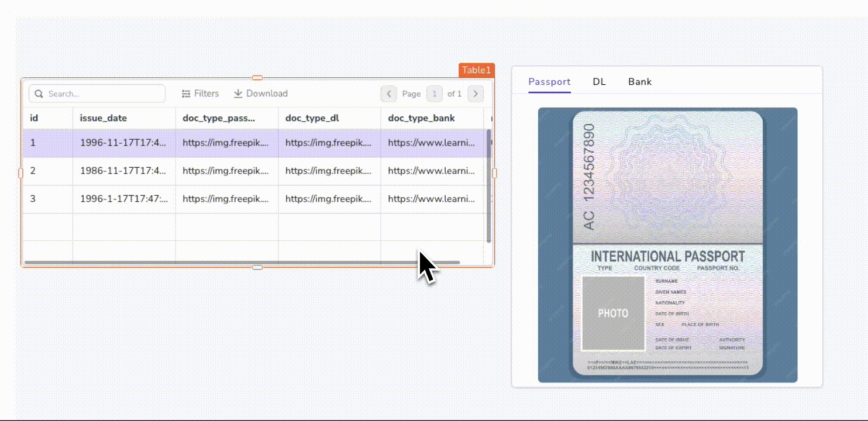
Task: Switch to the DL tab
Action: tap(599, 82)
